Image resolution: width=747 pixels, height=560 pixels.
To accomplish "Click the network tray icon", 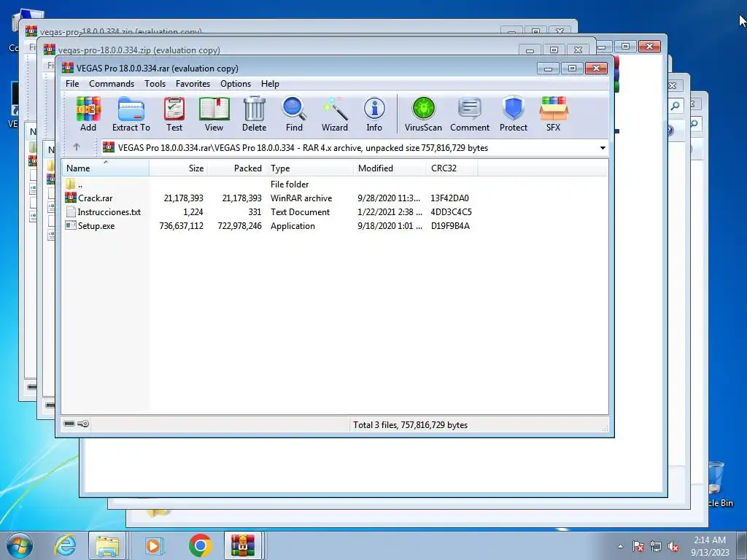I will [656, 546].
